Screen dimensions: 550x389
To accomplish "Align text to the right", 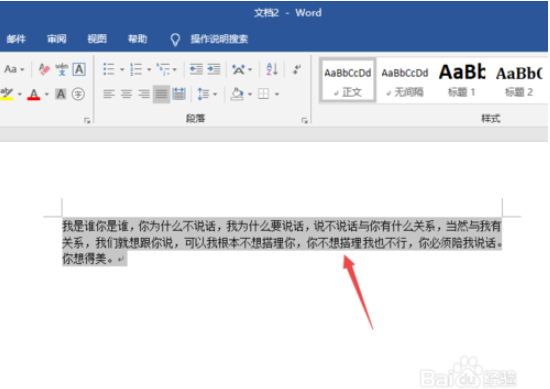I will [144, 94].
